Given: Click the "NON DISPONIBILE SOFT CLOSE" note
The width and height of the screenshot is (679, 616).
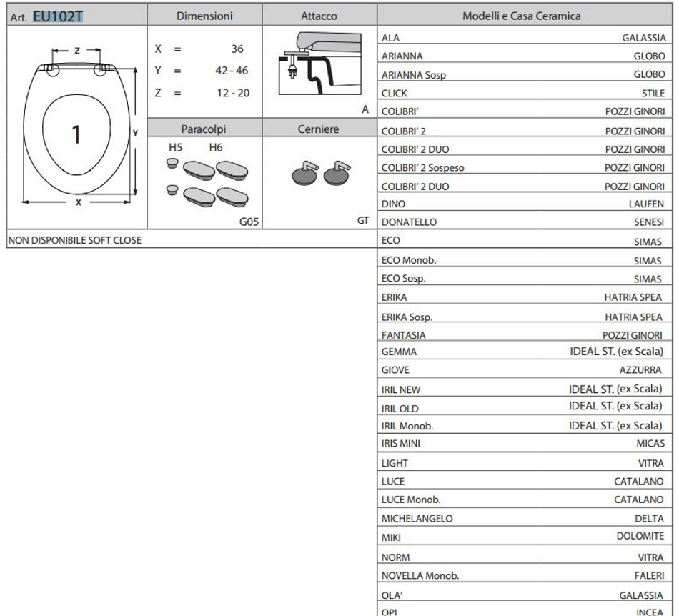Looking at the screenshot, I should 75,240.
